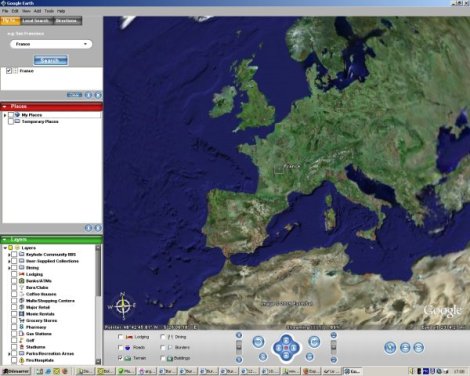The height and width of the screenshot is (376, 470).
Task: Enable the Golf layer checkbox
Action: point(14,340)
